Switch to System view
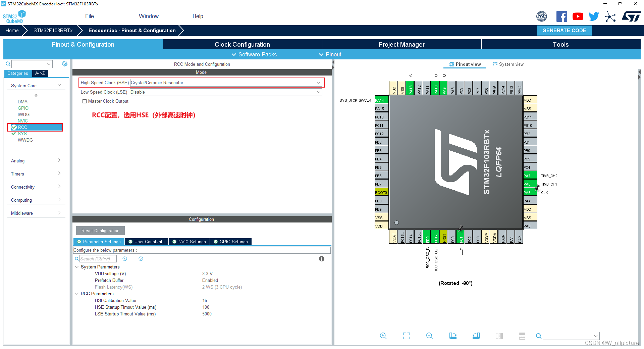Viewport: 644px width, 349px height. coord(508,64)
